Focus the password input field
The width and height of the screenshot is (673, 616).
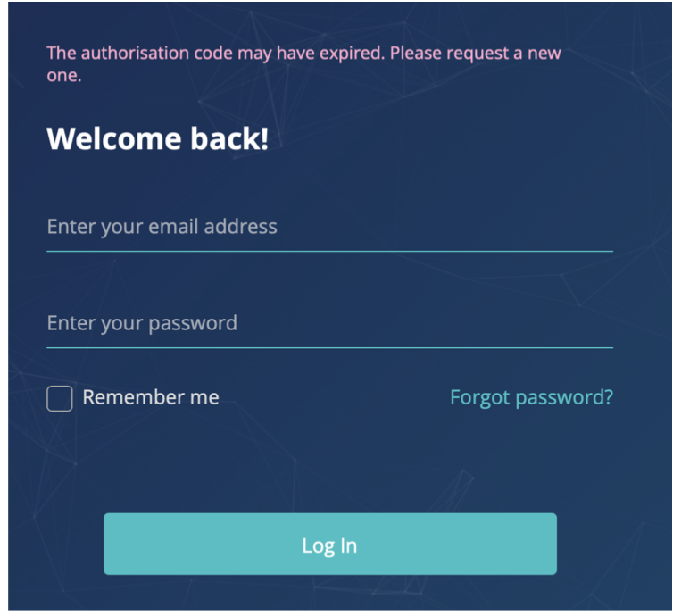[328, 323]
